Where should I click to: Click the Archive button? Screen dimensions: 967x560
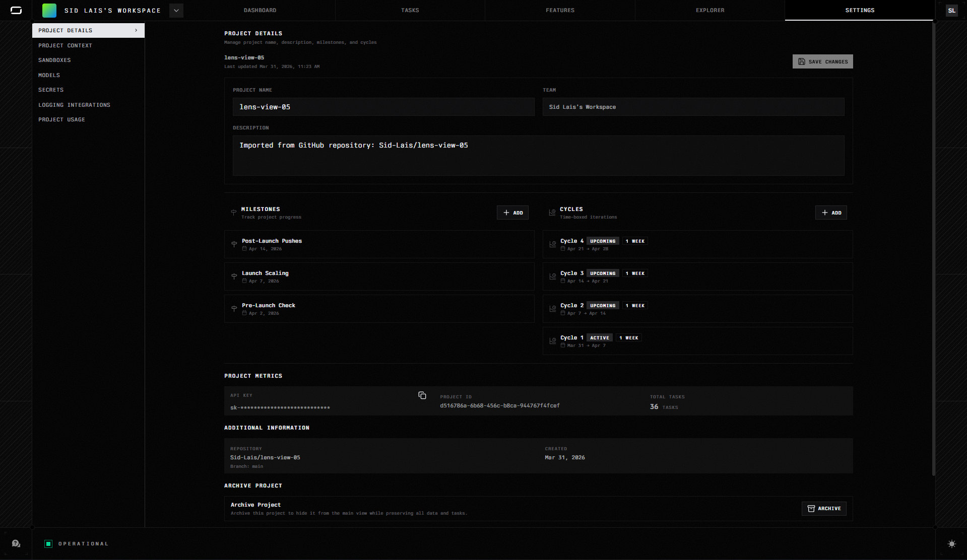point(824,509)
